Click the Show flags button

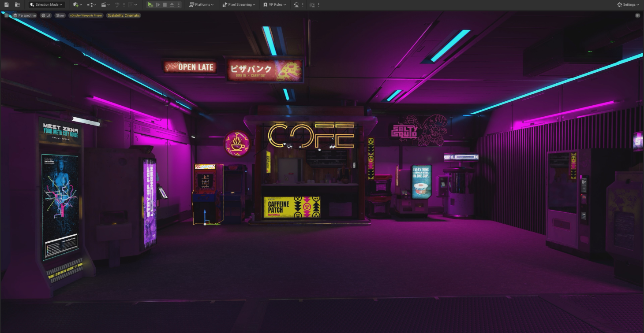tap(60, 15)
